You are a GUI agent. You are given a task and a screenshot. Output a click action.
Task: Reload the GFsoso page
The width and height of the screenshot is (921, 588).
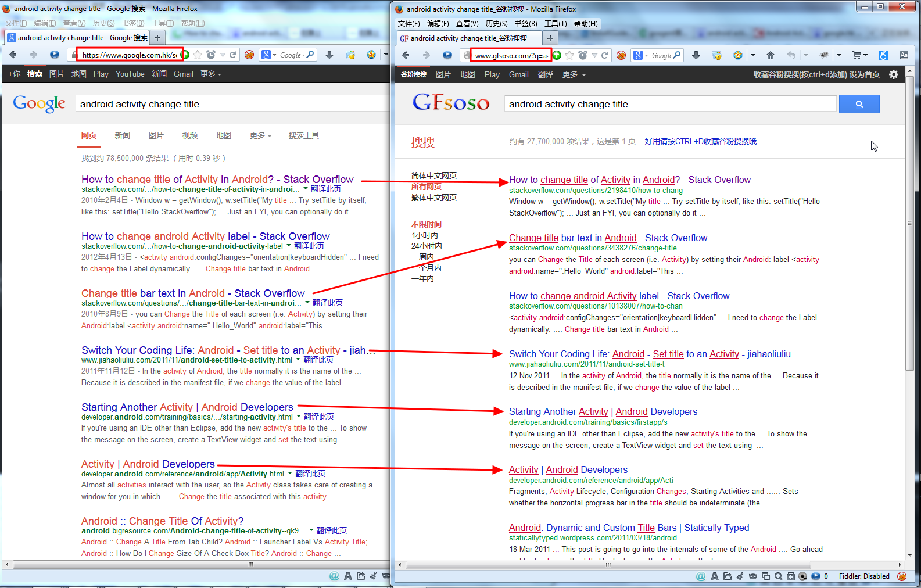604,55
